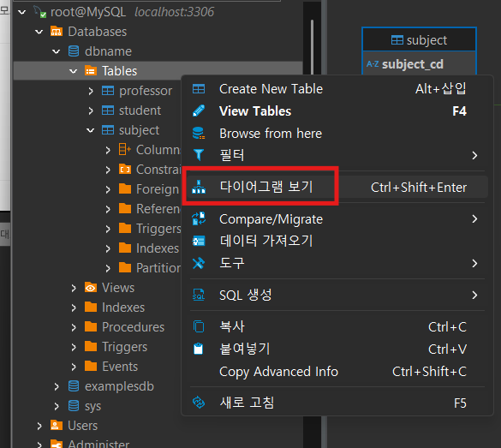Click the Constraints icon under subject
Viewport: 501px width, 448px height.
pos(125,169)
